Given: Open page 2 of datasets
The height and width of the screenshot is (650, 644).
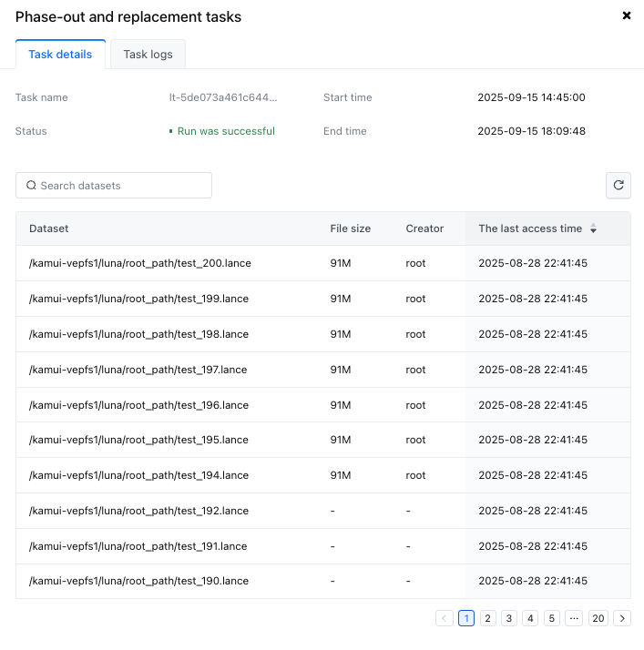Looking at the screenshot, I should point(487,618).
